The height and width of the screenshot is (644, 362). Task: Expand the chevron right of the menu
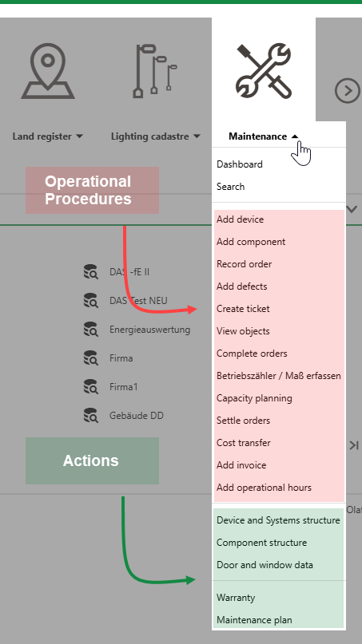[352, 209]
